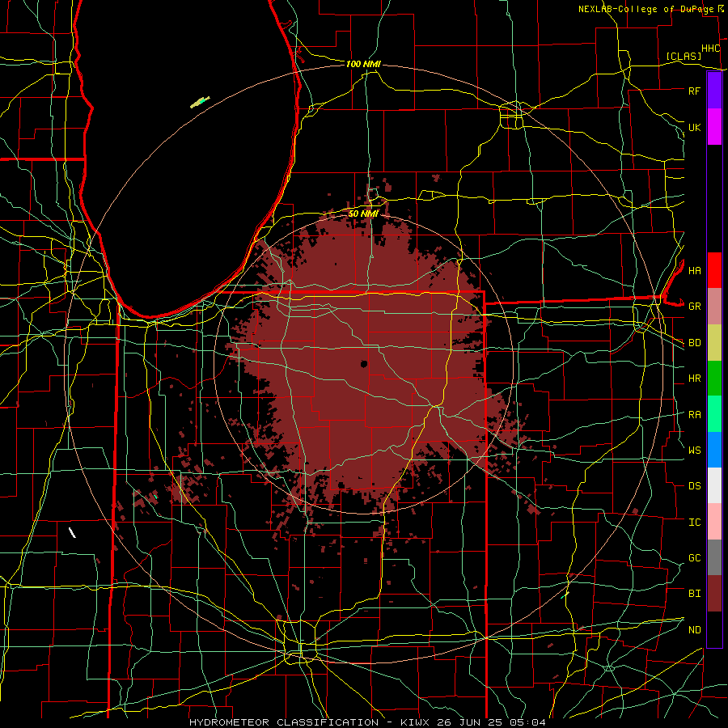This screenshot has height=728, width=728.
Task: Click the UK legend label text
Action: coord(694,127)
